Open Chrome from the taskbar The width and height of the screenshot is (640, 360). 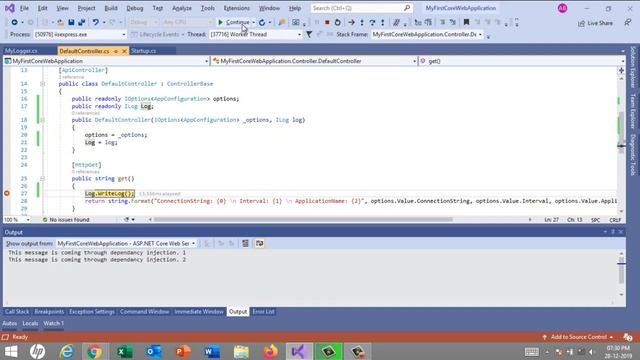pyautogui.click(x=94, y=351)
